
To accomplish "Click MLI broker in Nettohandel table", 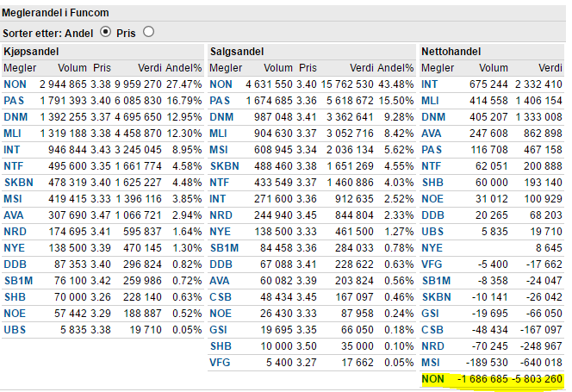I will click(x=430, y=101).
